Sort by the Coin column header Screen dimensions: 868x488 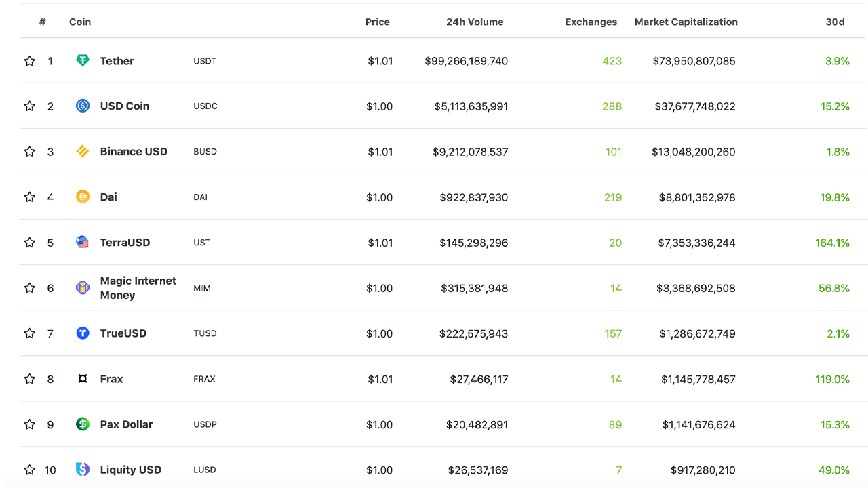(x=80, y=22)
